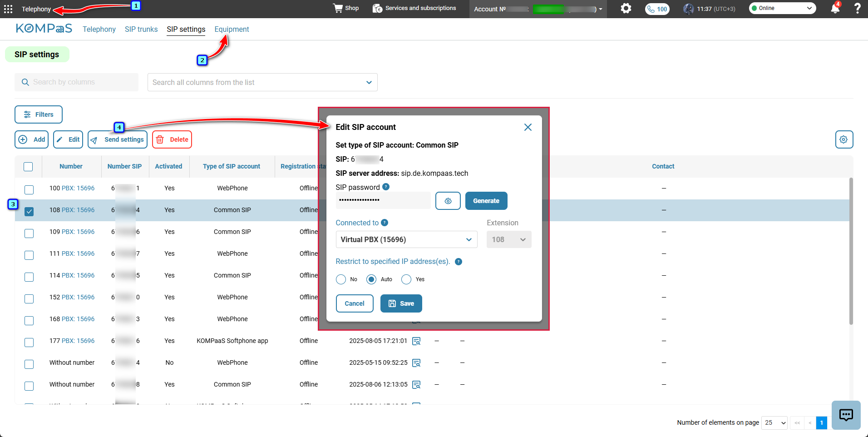Screen dimensions: 868x437
Task: Open the Filters button
Action: click(x=39, y=114)
